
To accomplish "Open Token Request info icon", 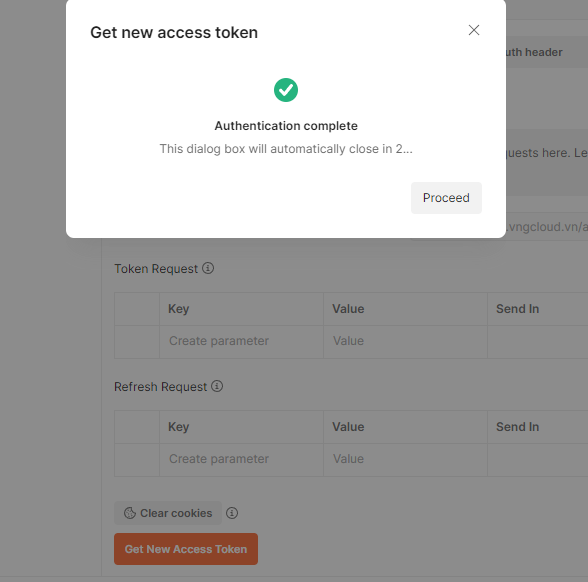I will click(208, 268).
